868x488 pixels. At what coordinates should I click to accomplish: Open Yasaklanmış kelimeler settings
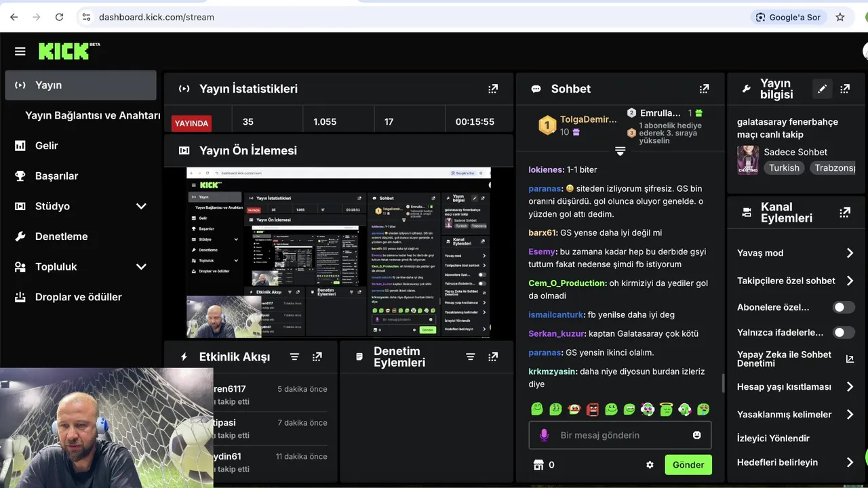(795, 414)
